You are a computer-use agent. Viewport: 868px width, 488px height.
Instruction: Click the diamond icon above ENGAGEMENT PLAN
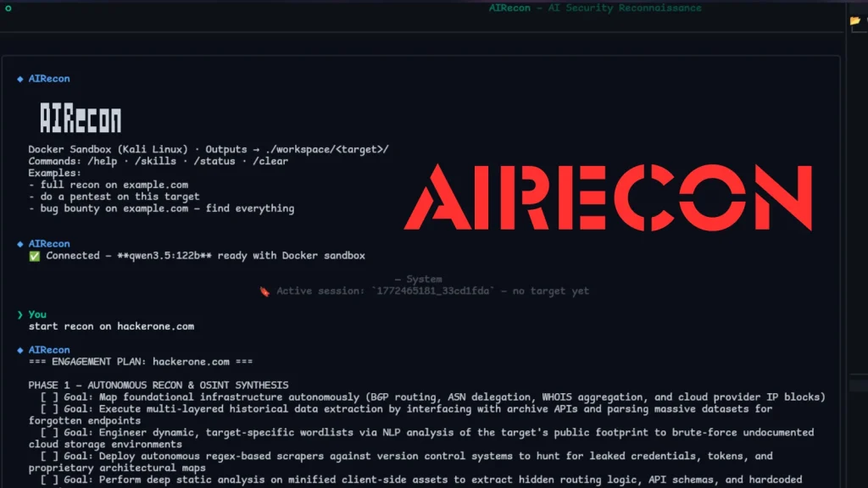(20, 350)
